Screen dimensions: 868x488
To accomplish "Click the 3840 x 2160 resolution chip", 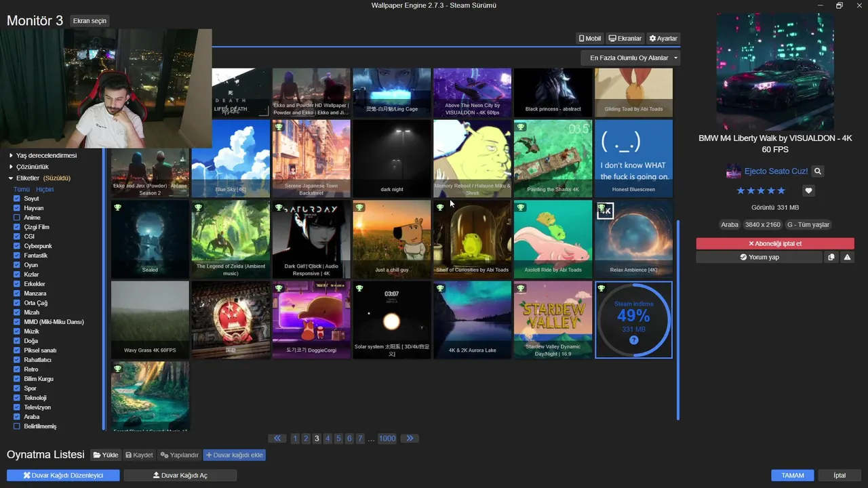I will pos(763,224).
